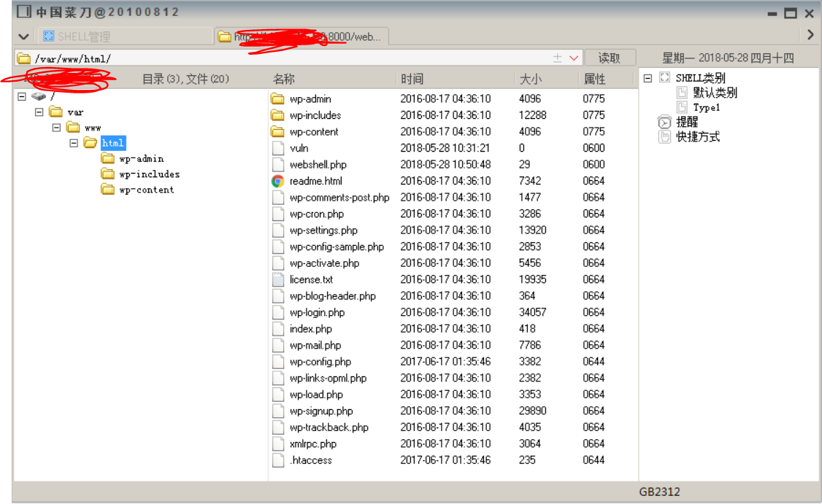Click the .htaccess file icon
The height and width of the screenshot is (504, 822).
click(278, 460)
